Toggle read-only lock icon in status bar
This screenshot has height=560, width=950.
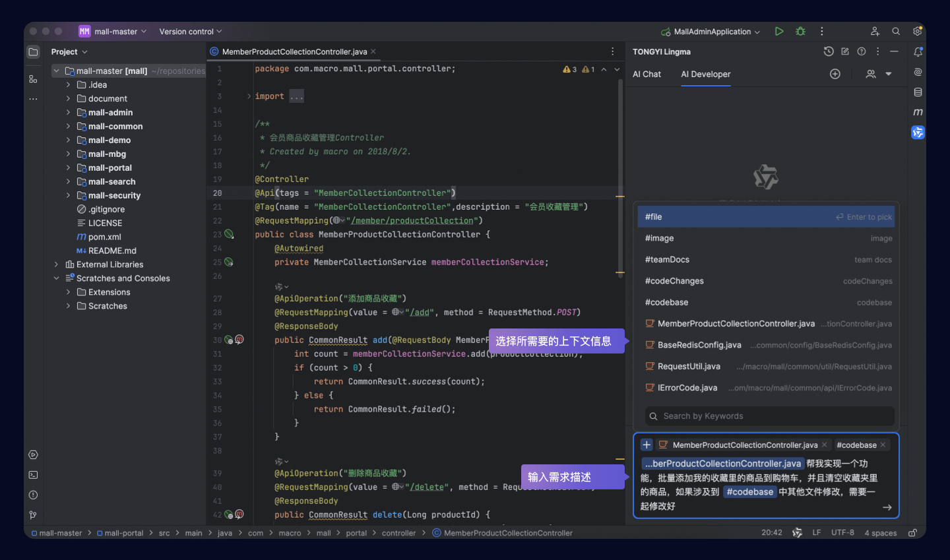tap(912, 533)
